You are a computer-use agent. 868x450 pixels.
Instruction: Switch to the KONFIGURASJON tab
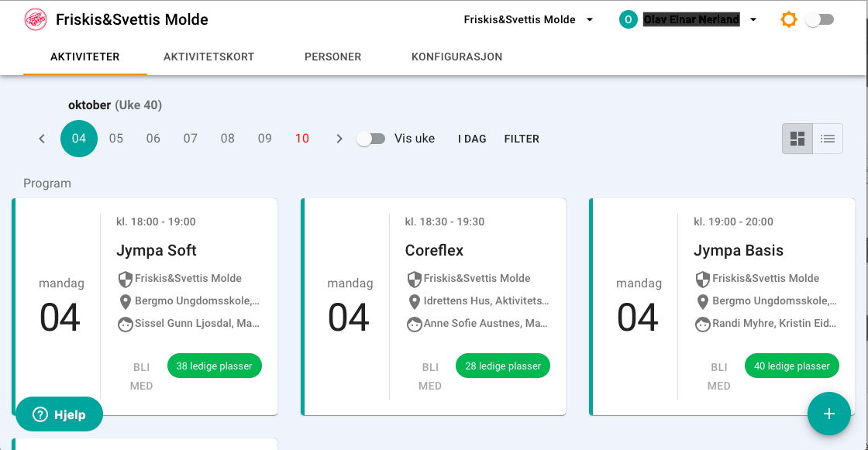456,57
